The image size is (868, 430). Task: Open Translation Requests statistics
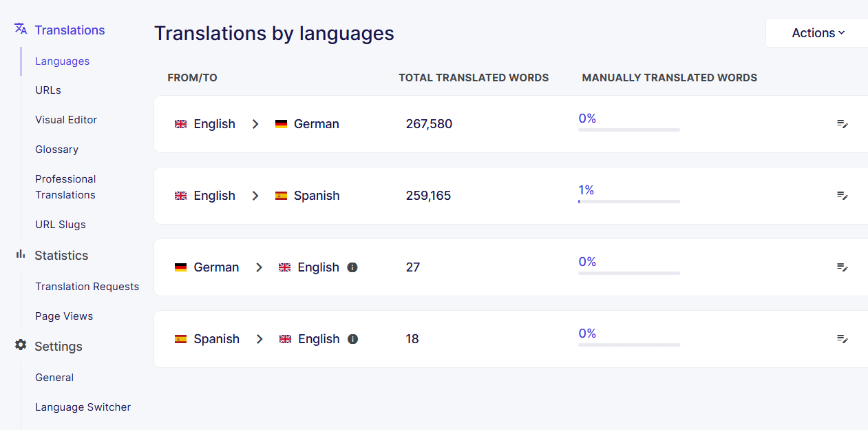(87, 287)
